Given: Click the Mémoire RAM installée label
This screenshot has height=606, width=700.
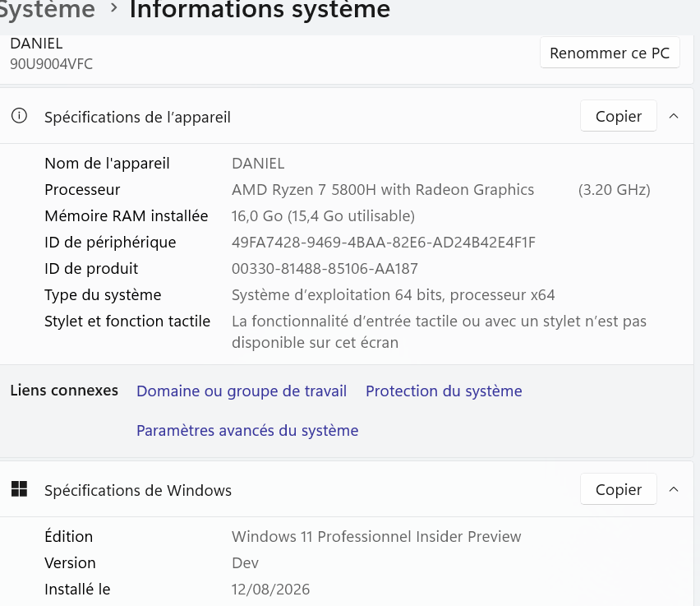Looking at the screenshot, I should coord(127,216).
